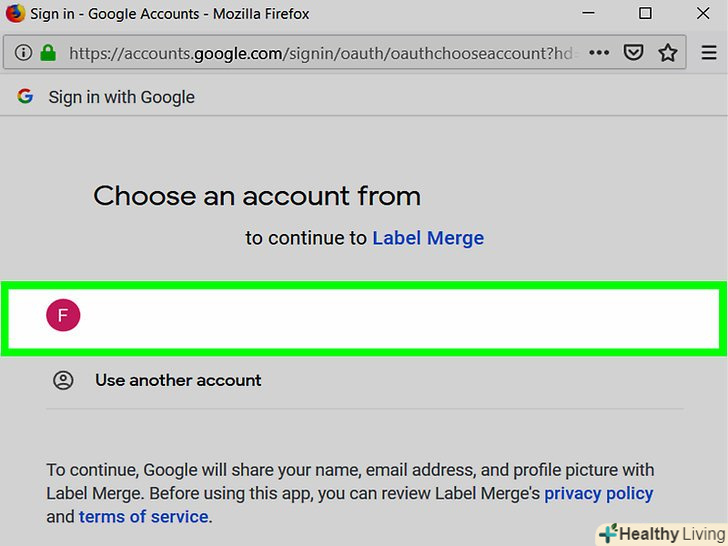The width and height of the screenshot is (728, 546).
Task: Close the Firefox window
Action: click(x=700, y=14)
